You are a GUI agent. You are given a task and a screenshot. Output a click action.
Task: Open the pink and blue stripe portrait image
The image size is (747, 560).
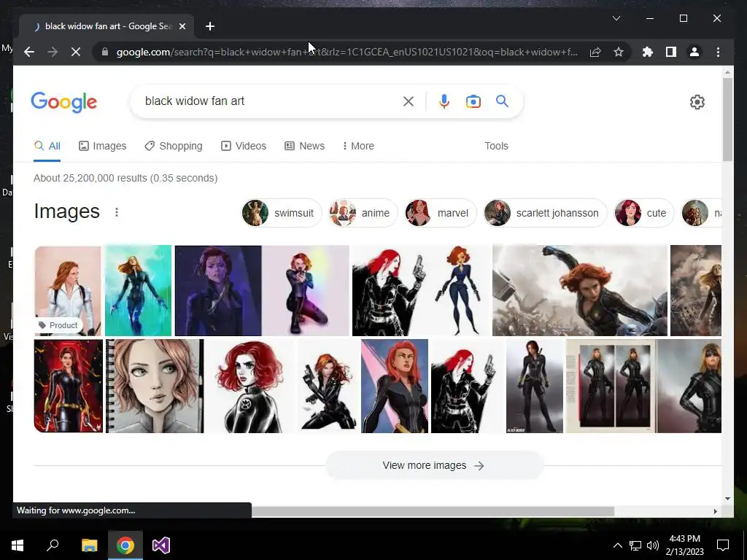click(395, 386)
